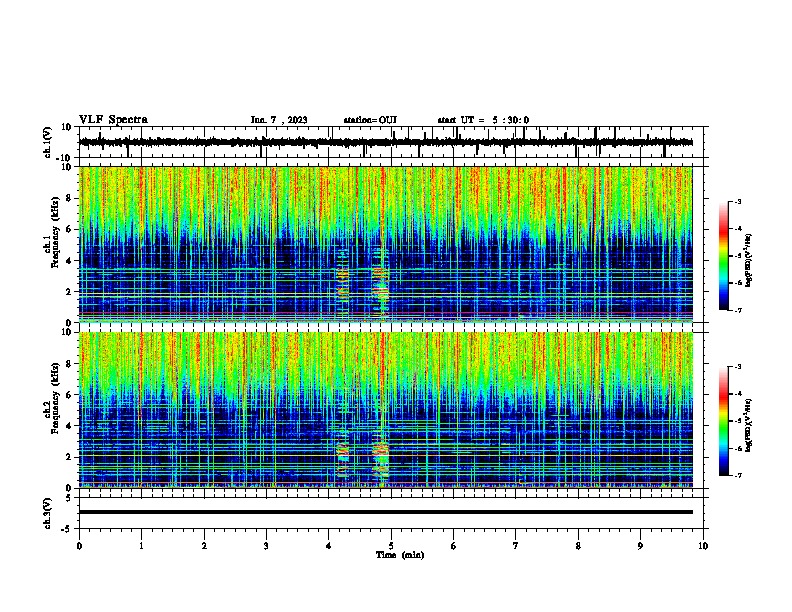The image size is (792, 612).
Task: Click tick label "6" on the Time axis
Action: (x=454, y=546)
